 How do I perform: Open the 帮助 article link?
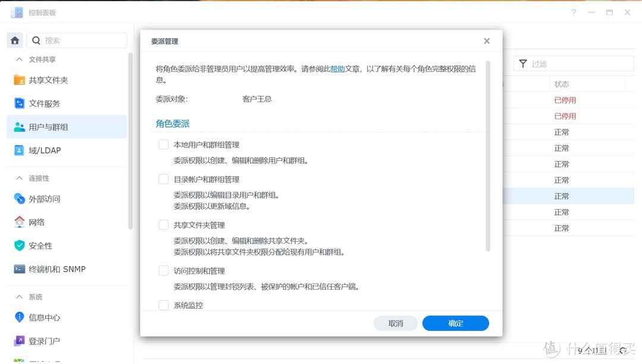337,68
